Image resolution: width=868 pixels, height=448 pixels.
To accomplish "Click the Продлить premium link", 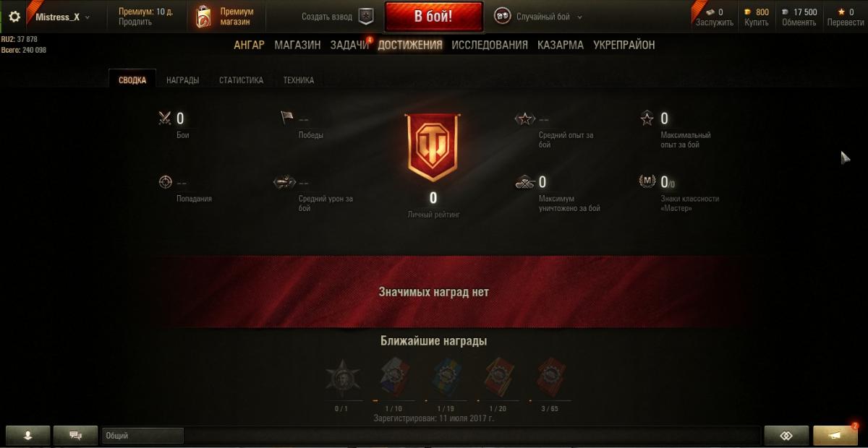I will [x=135, y=22].
